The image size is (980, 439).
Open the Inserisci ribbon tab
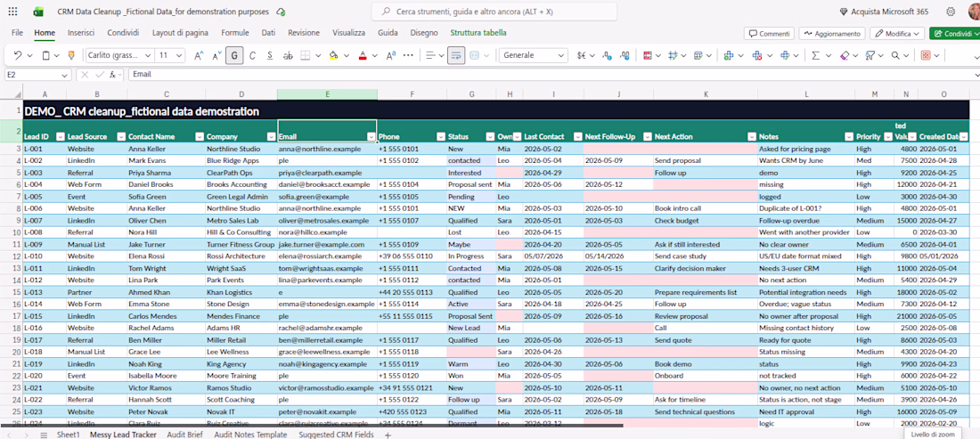(x=81, y=32)
